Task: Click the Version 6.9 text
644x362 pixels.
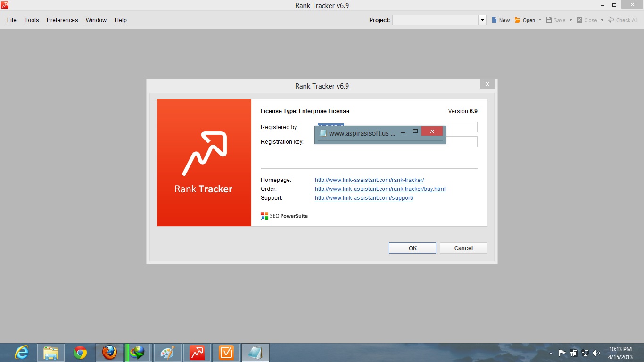Action: coord(462,111)
